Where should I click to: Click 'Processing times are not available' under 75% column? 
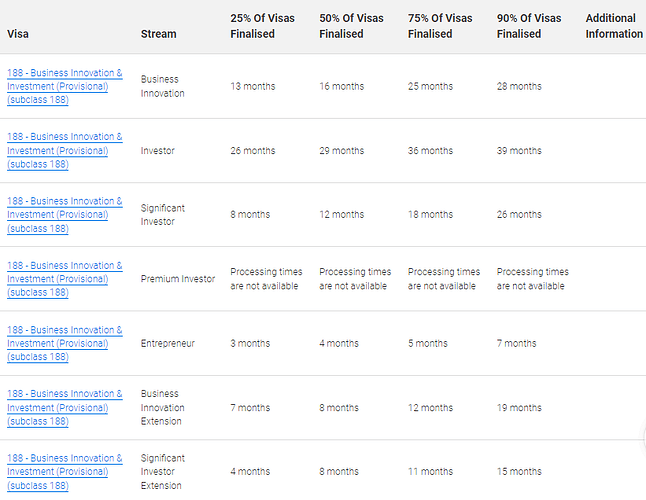[x=444, y=279]
